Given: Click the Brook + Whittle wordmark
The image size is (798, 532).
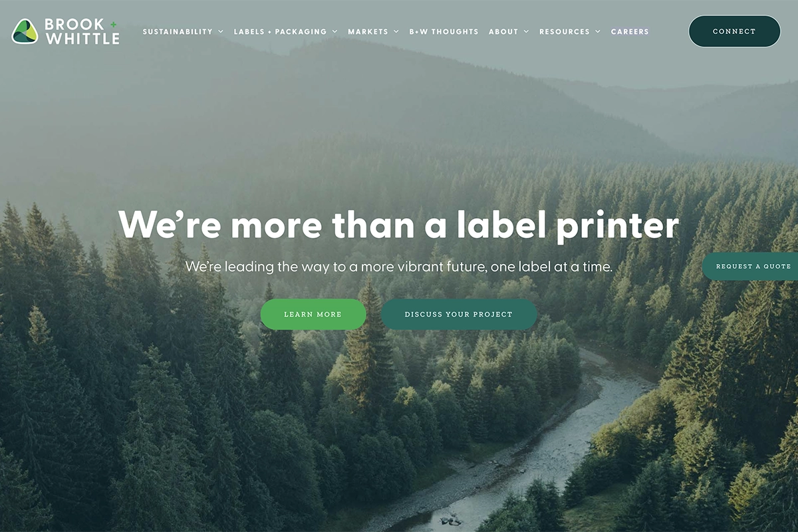Looking at the screenshot, I should click(x=82, y=31).
